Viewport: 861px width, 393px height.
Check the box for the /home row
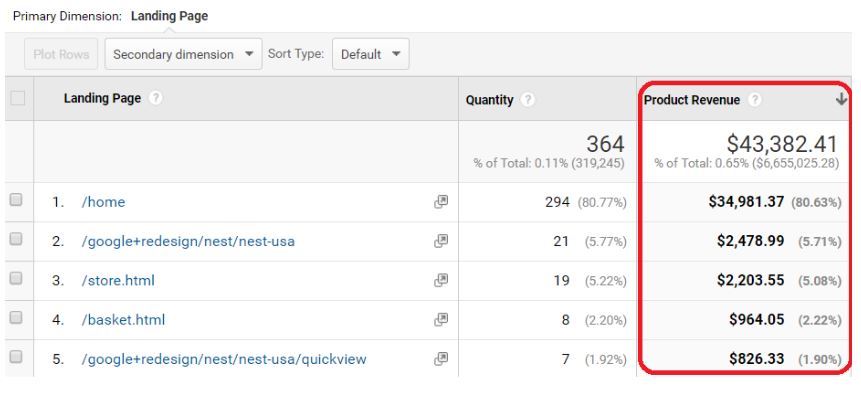(16, 200)
